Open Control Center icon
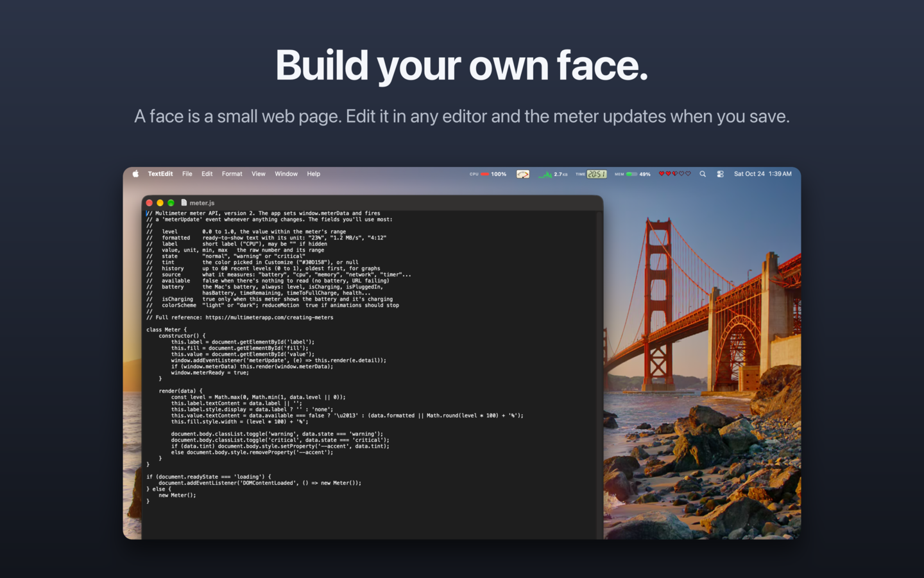Viewport: 924px width, 578px height. (x=721, y=174)
